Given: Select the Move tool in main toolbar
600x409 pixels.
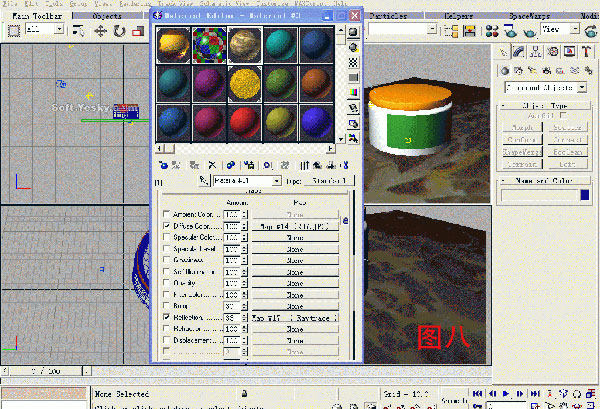Looking at the screenshot, I should click(101, 31).
